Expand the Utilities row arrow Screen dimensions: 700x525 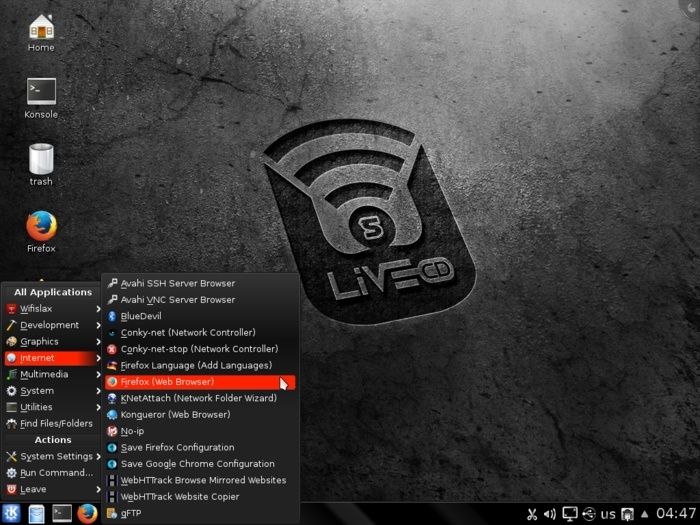point(98,407)
